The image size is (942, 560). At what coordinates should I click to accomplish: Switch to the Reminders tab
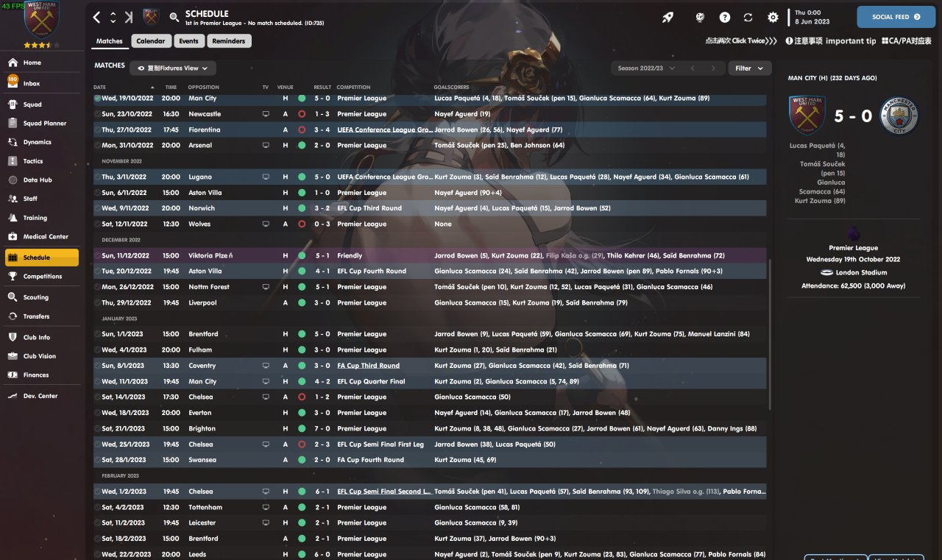[229, 41]
